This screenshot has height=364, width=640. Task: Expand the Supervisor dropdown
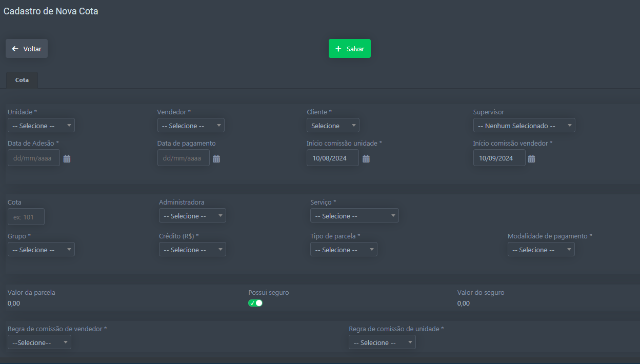point(524,126)
